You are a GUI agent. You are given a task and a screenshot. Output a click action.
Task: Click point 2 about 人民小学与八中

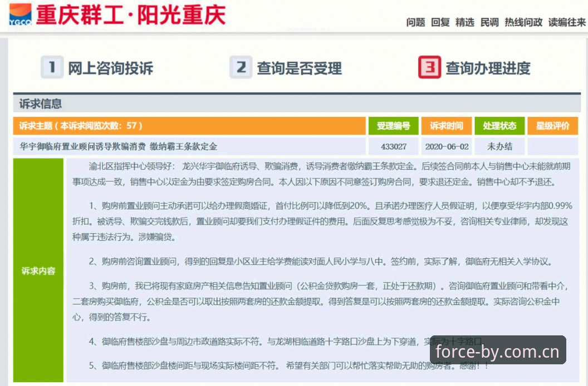(x=321, y=261)
